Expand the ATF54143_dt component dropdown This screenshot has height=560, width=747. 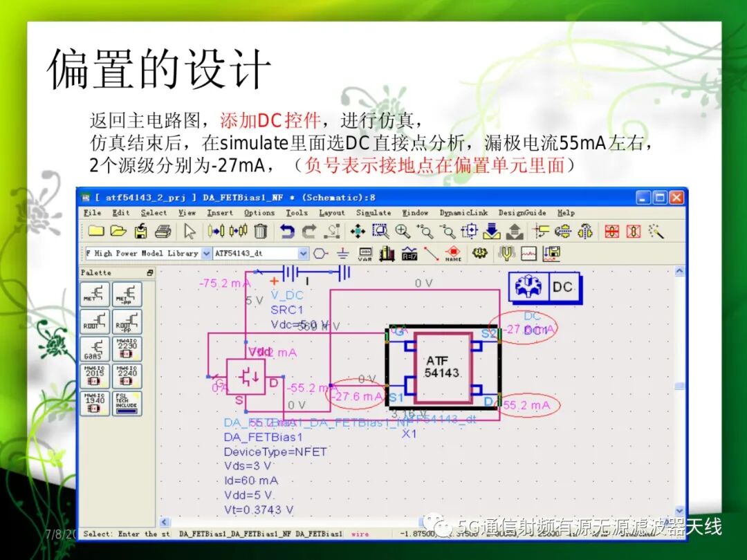tap(303, 253)
